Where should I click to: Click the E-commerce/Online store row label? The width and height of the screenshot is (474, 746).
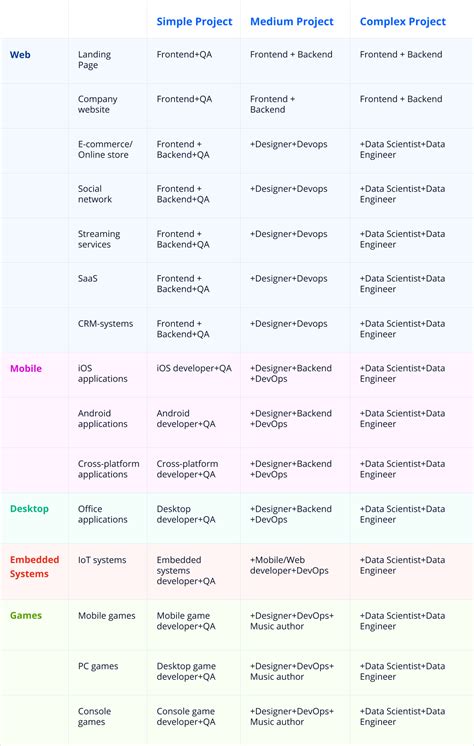click(x=105, y=149)
